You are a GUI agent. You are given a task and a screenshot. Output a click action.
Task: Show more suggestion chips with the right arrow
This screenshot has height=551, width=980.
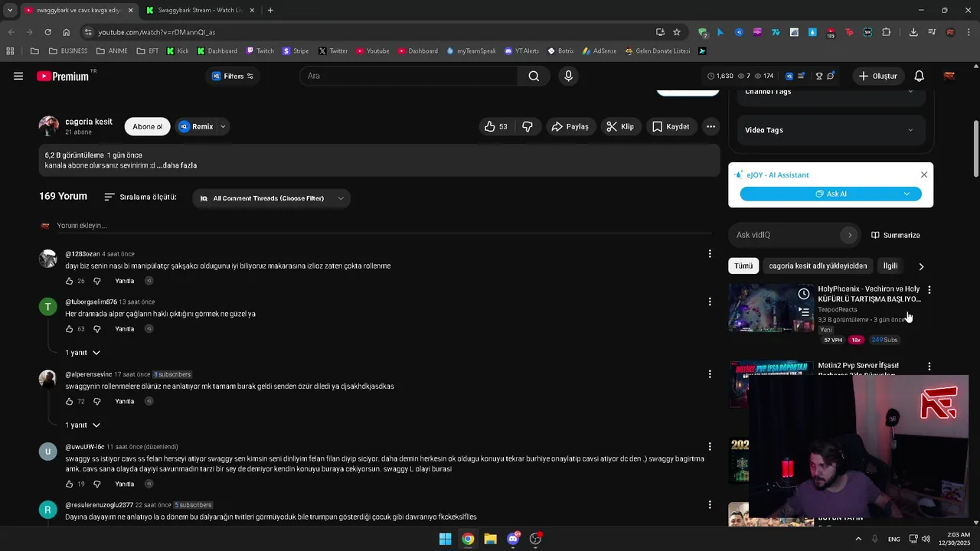(x=921, y=266)
